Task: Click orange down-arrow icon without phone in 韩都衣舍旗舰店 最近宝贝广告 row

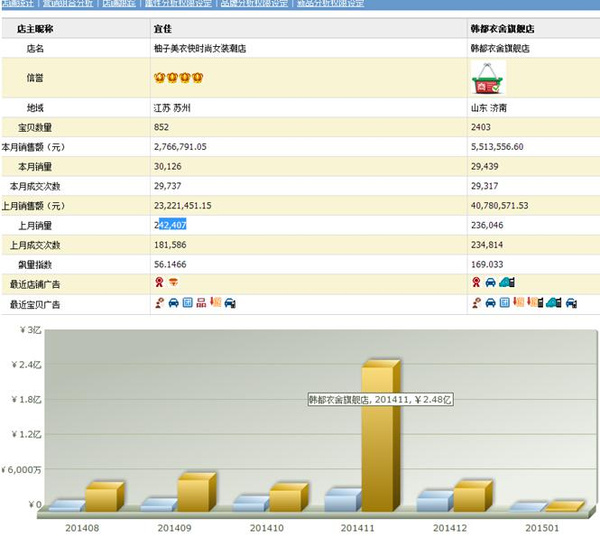Action: coord(518,302)
